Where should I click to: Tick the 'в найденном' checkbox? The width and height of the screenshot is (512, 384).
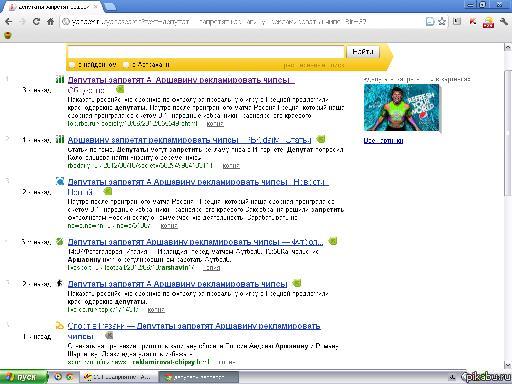pos(71,64)
